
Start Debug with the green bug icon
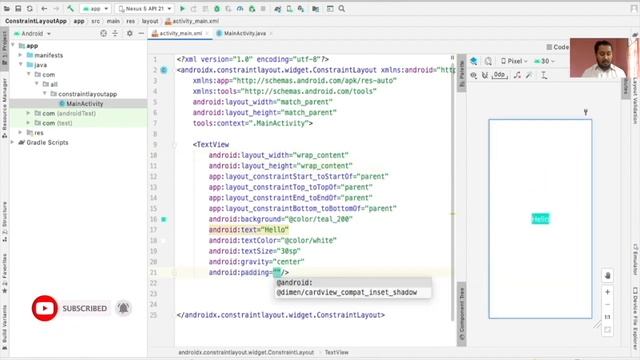tap(217, 9)
